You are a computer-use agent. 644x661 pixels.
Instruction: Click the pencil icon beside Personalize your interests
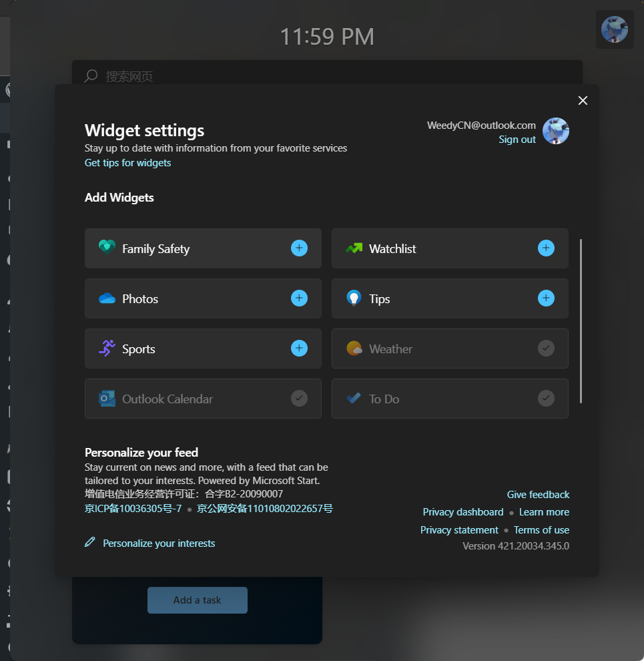[90, 542]
